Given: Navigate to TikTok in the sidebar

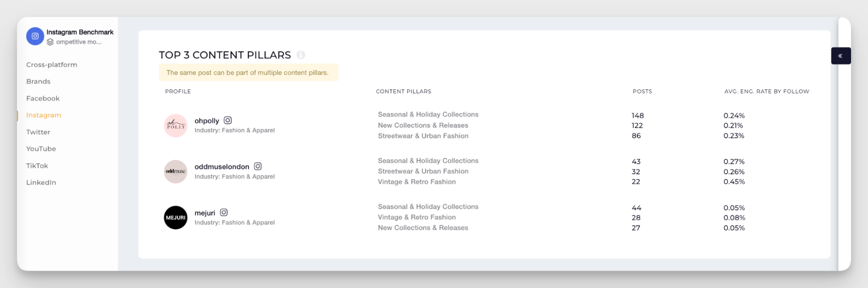Looking at the screenshot, I should [37, 166].
